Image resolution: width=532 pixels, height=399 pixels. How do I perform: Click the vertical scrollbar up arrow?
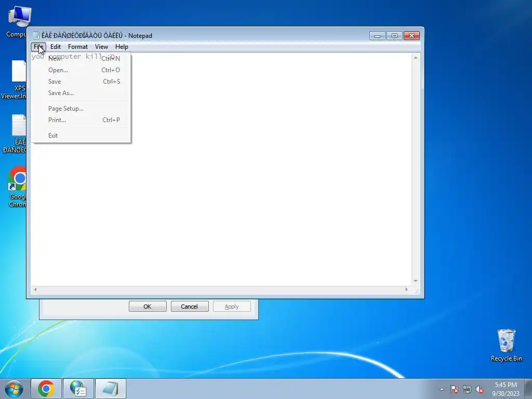tap(416, 58)
